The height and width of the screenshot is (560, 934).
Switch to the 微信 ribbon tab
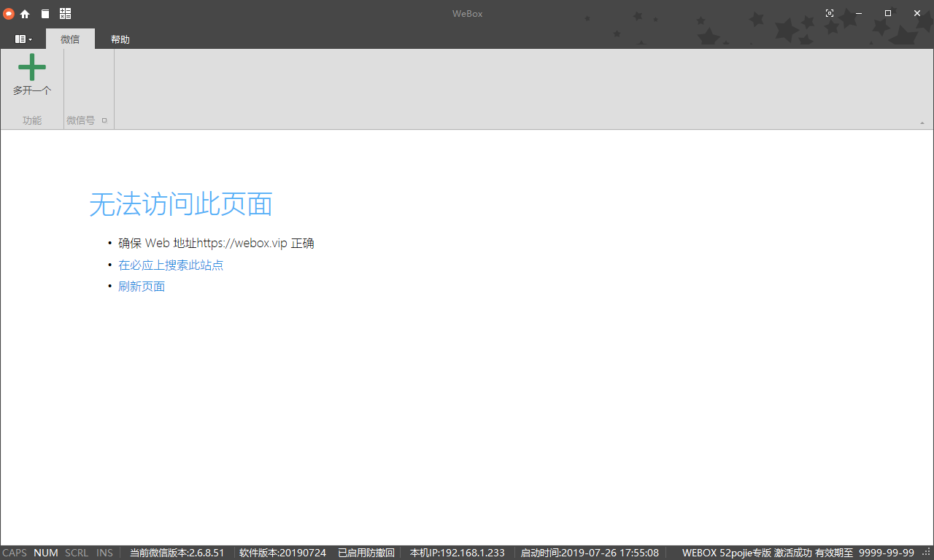70,39
